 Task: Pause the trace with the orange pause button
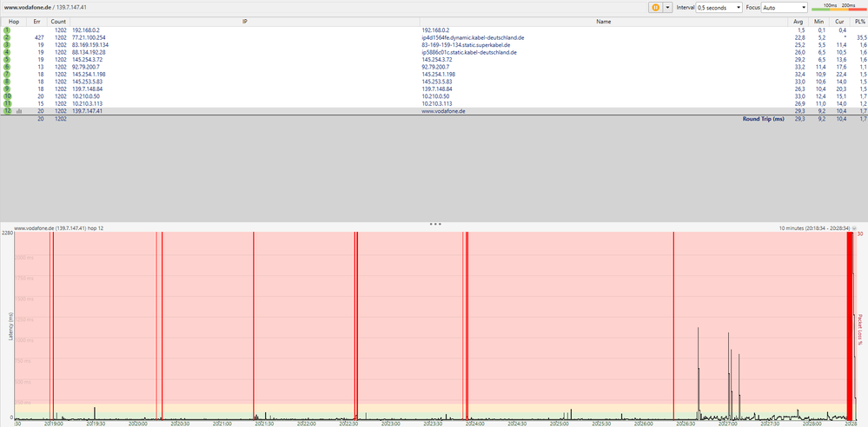tap(656, 8)
